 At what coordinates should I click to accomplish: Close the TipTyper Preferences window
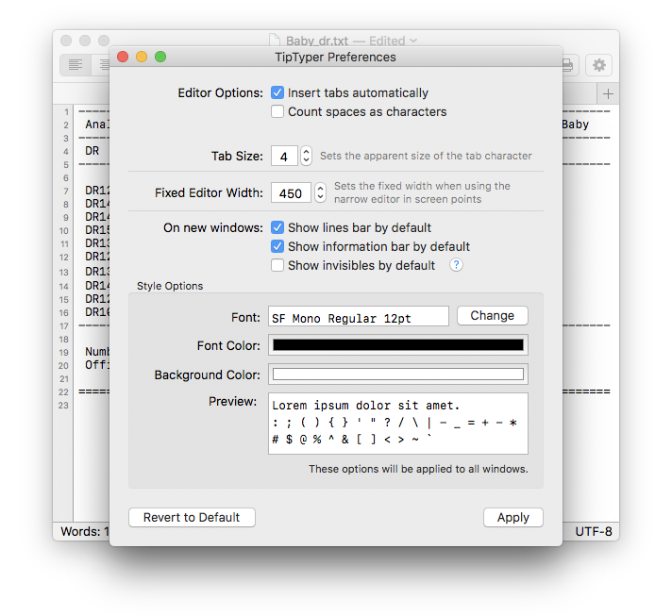[x=123, y=57]
